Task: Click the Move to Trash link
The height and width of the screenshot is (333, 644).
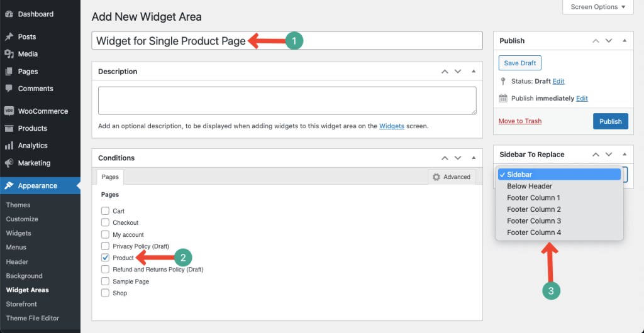Action: click(520, 121)
